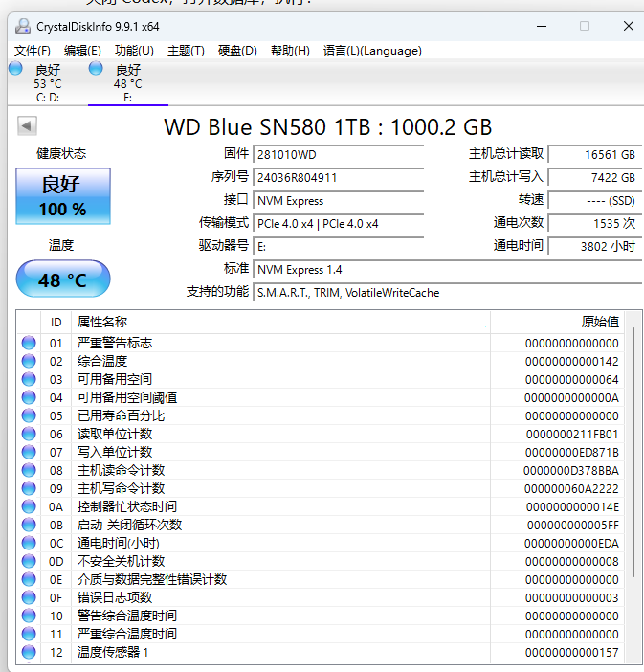Click the serial number field 24036R804911
644x672 pixels.
pos(338,178)
